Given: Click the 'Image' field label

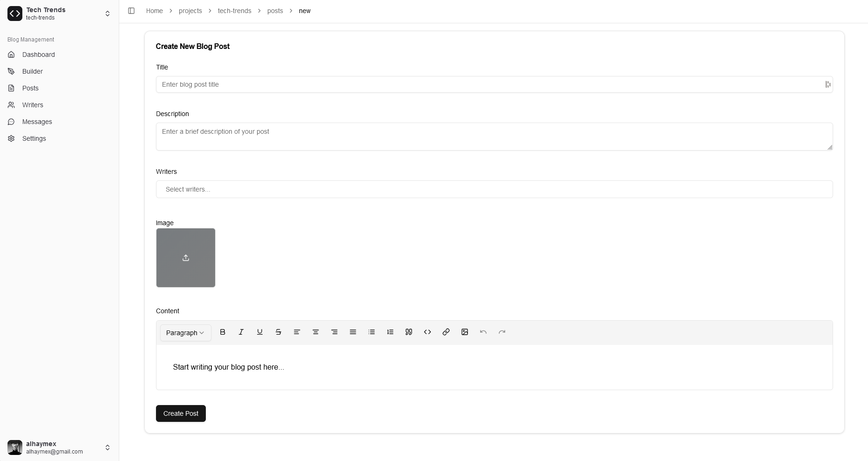Looking at the screenshot, I should click(x=165, y=223).
